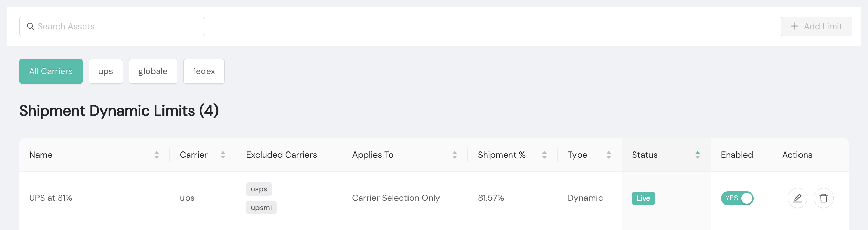Sort by Type column arrows
The height and width of the screenshot is (230, 868).
[609, 155]
